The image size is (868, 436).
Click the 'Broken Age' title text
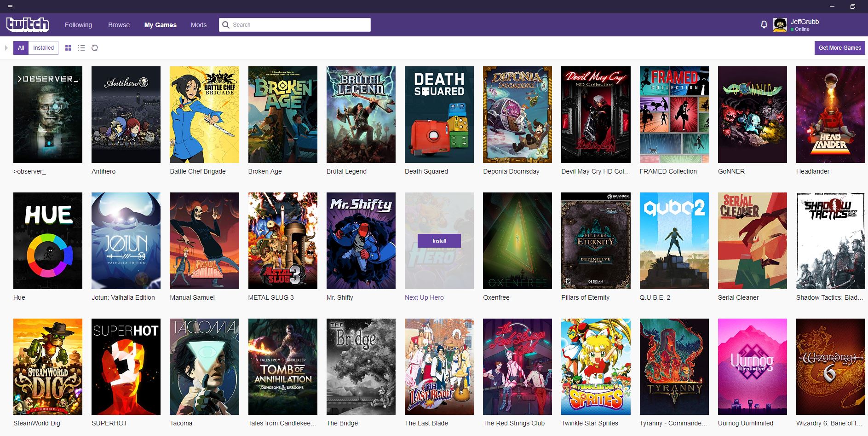[265, 171]
